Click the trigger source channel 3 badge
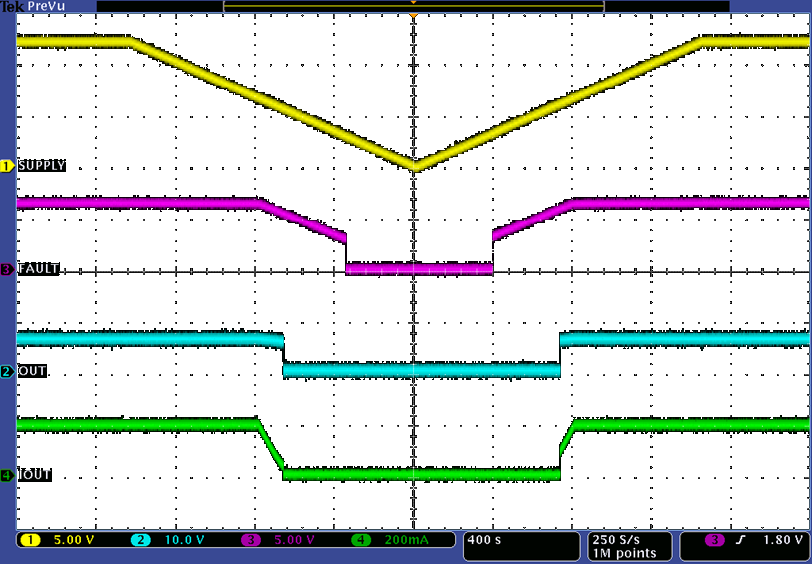The height and width of the screenshot is (564, 812). pyautogui.click(x=715, y=540)
